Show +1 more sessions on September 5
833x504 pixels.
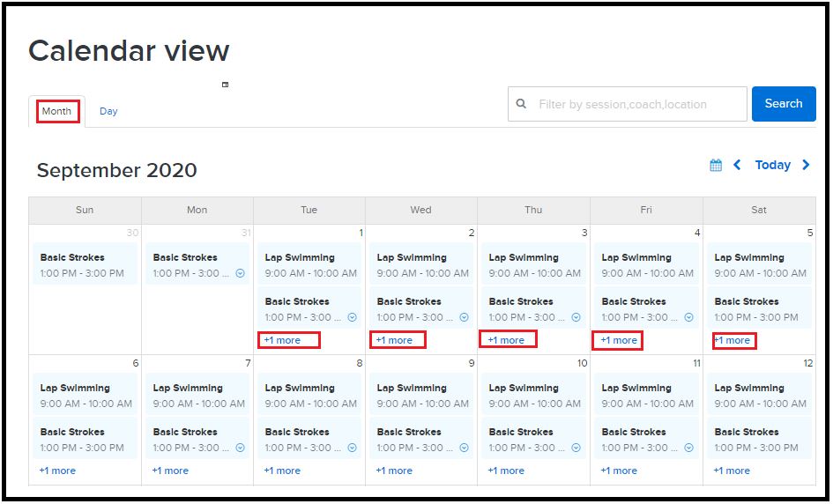732,340
